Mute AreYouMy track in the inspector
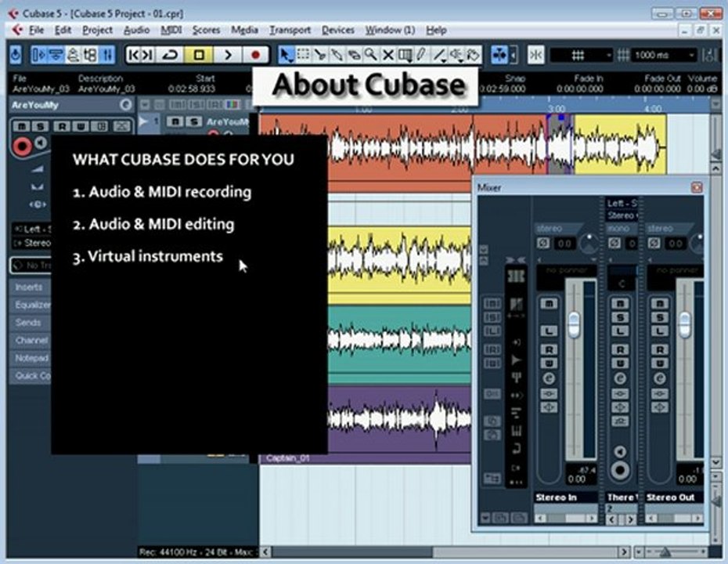 pyautogui.click(x=21, y=126)
